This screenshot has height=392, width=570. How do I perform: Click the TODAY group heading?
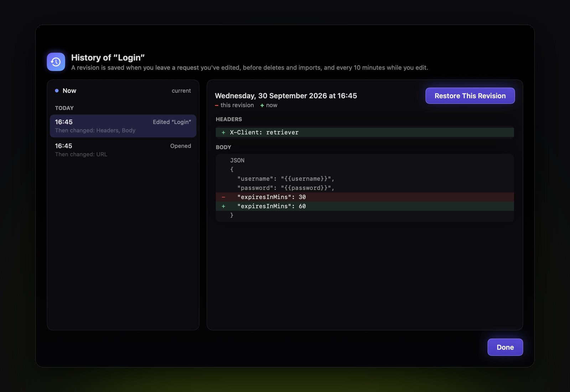64,108
